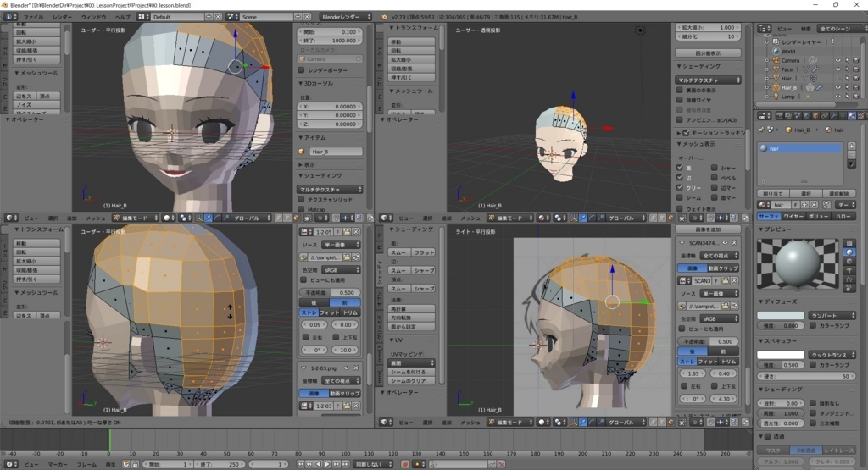Open the Render properties tab icon
The width and height of the screenshot is (868, 470).
click(x=780, y=116)
